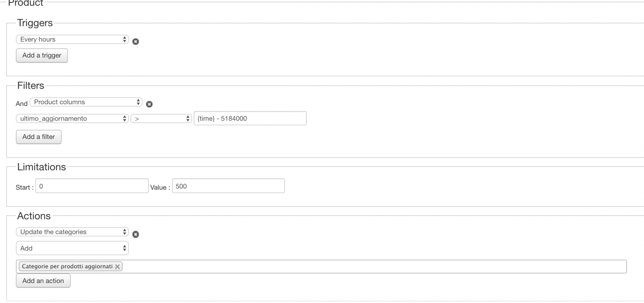The height and width of the screenshot is (303, 644).
Task: Remove the Categorie per prodotti aggiornati tag
Action: [x=118, y=267]
